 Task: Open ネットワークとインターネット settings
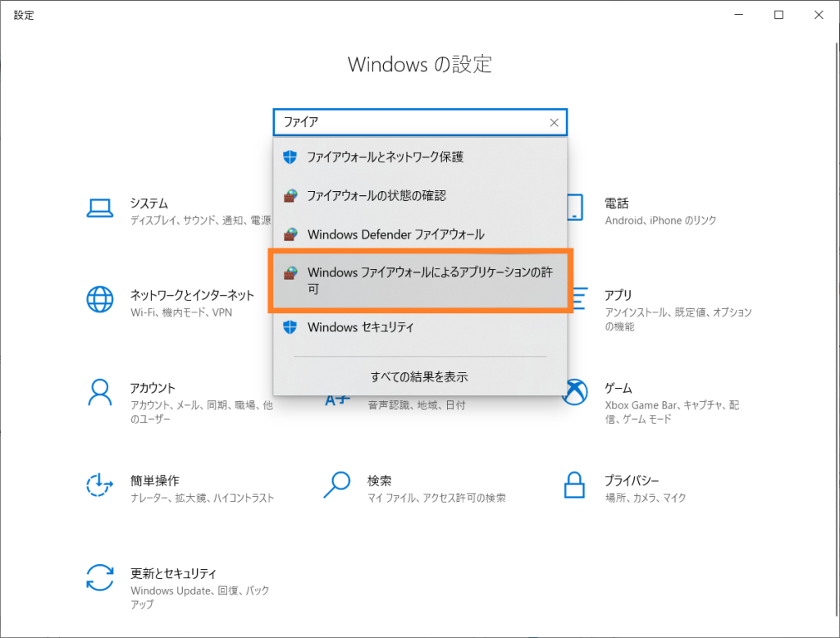(x=171, y=303)
